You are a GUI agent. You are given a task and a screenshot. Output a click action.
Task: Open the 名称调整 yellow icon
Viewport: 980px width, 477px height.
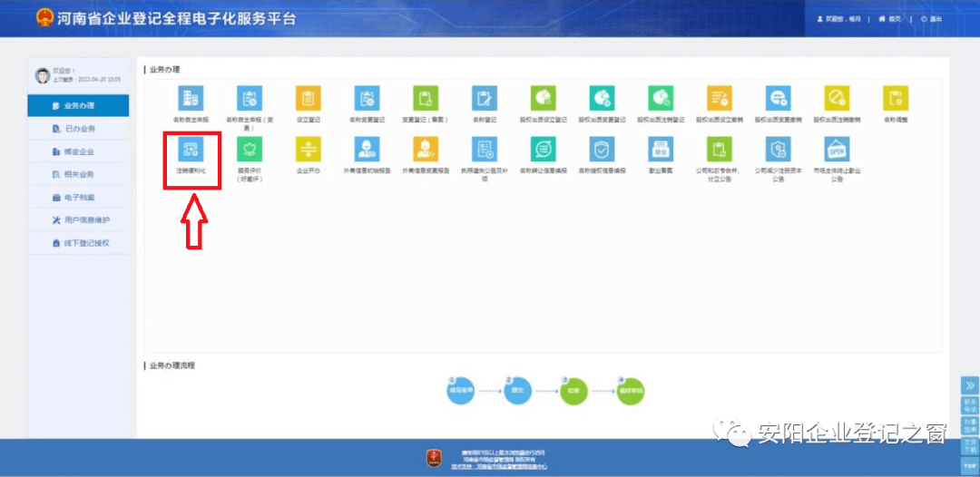[x=896, y=98]
